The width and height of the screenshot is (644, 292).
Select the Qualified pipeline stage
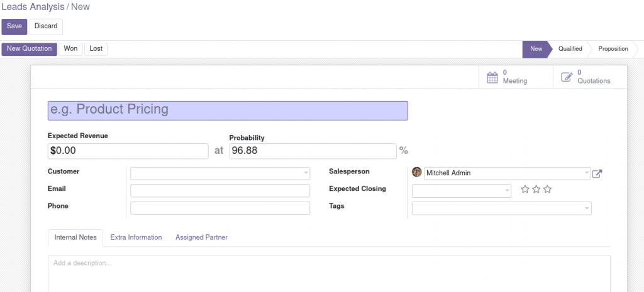570,49
